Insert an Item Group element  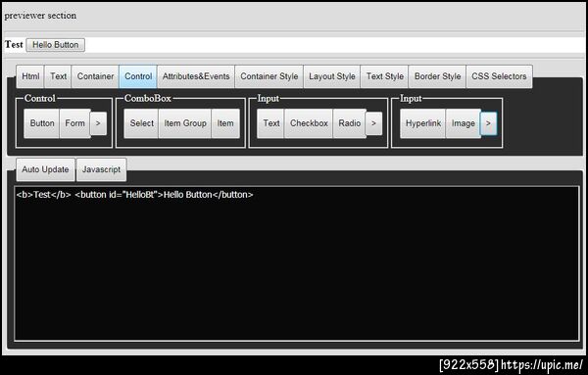click(185, 123)
